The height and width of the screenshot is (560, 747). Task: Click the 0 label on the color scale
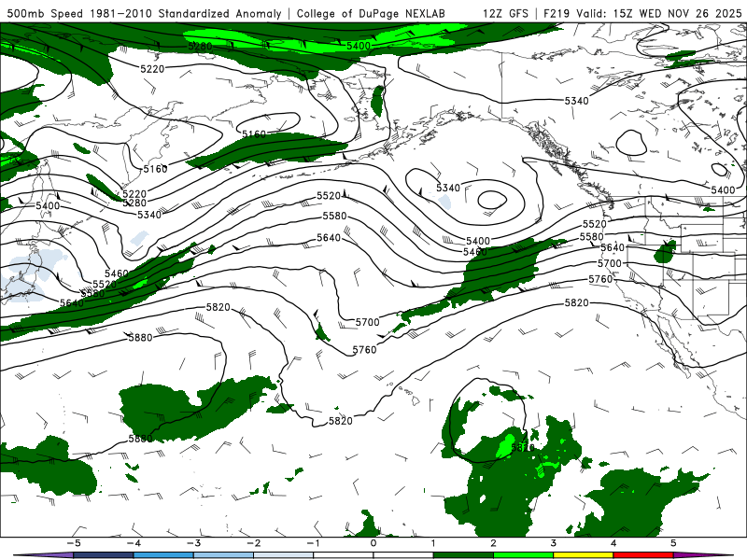[373, 543]
